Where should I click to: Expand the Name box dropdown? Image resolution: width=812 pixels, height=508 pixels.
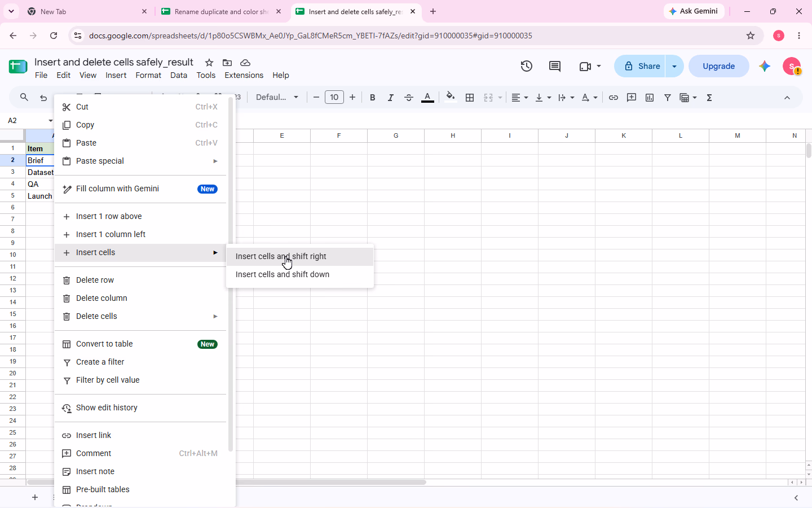tap(50, 121)
